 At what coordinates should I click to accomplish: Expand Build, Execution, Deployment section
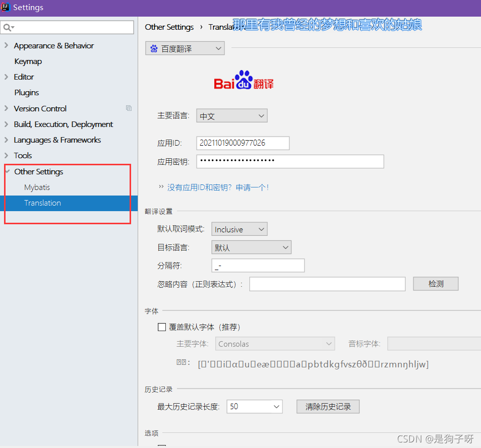tap(6, 124)
